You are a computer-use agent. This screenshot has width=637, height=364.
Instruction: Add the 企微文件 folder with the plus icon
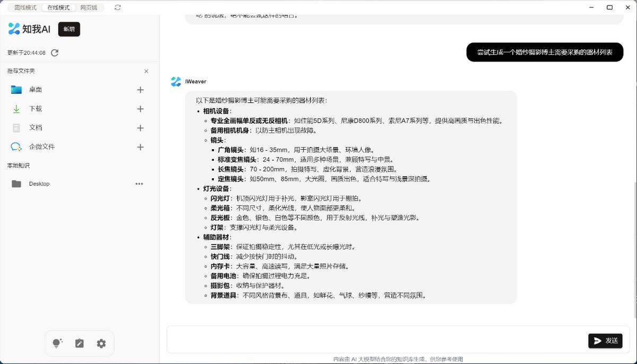[x=140, y=147]
